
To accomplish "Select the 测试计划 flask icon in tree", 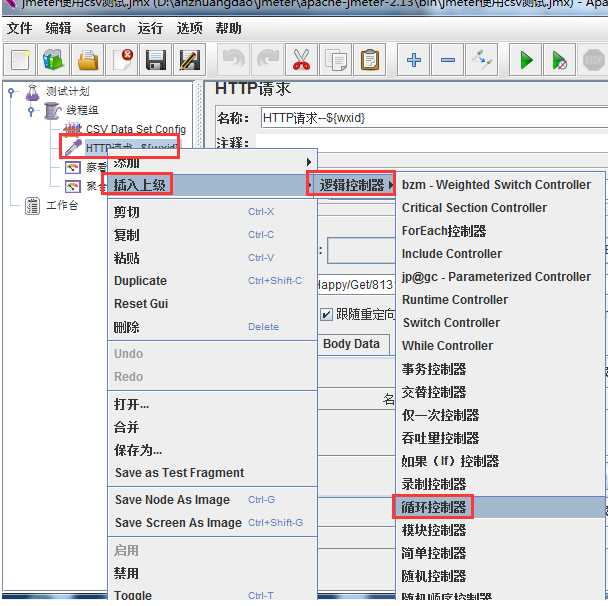I will pos(33,92).
